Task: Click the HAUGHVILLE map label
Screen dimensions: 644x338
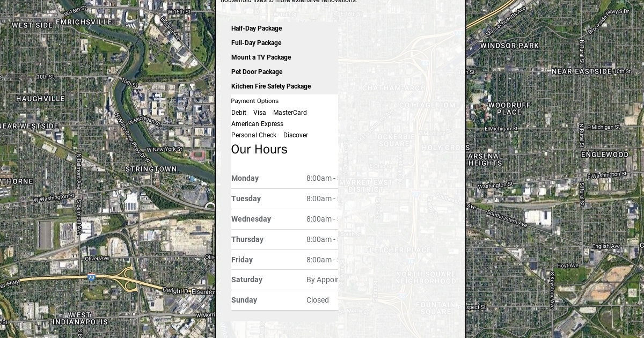Action: pos(40,99)
